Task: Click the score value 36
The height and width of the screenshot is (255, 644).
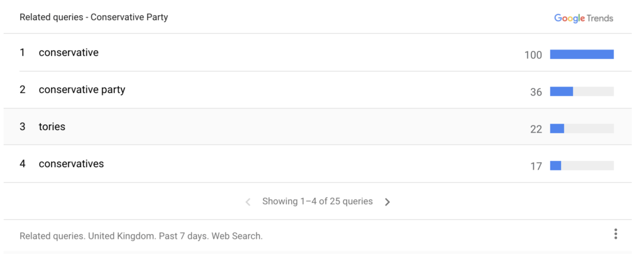Action: coord(536,92)
